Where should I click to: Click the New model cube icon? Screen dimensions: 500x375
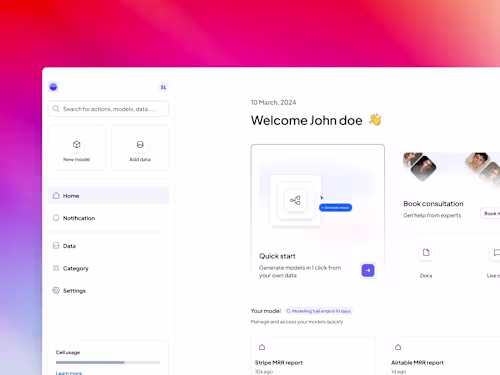coord(77,145)
